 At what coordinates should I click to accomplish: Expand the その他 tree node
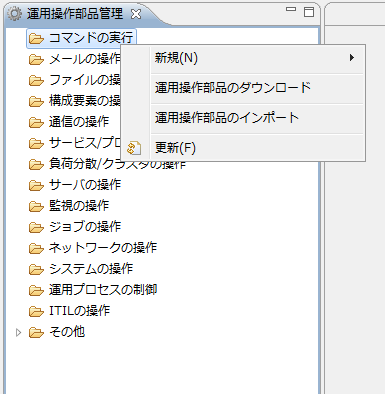18,332
